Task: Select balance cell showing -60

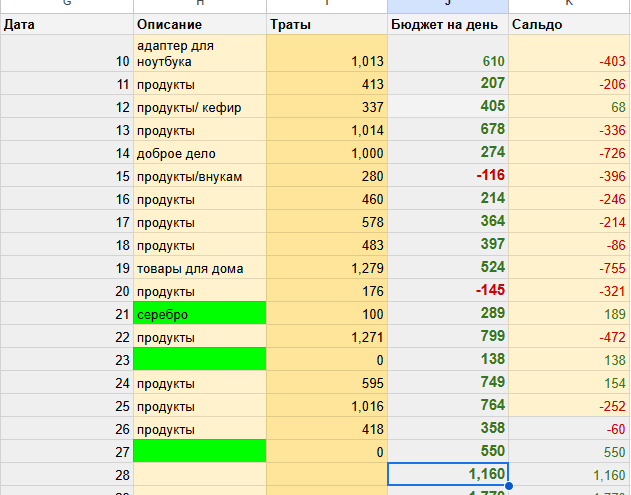Action: point(569,428)
